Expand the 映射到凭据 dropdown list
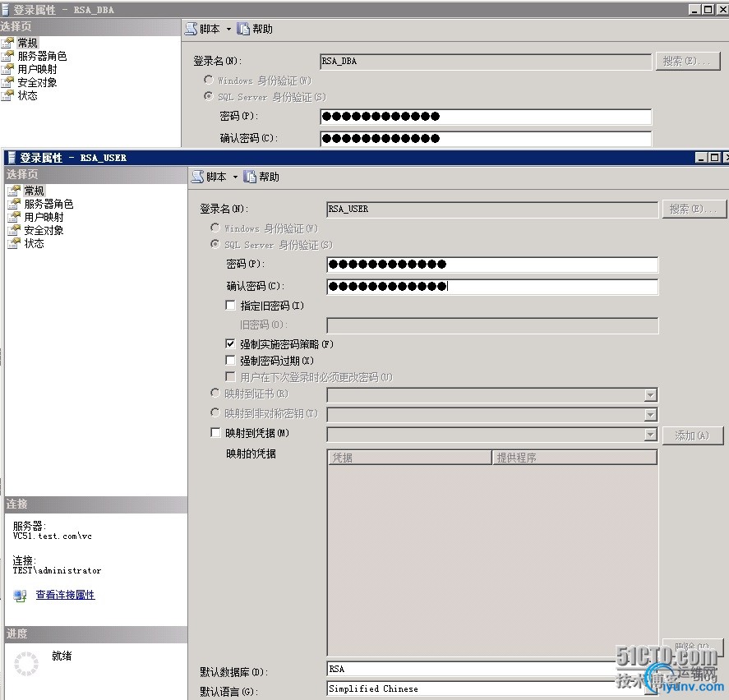The image size is (729, 700). point(650,435)
